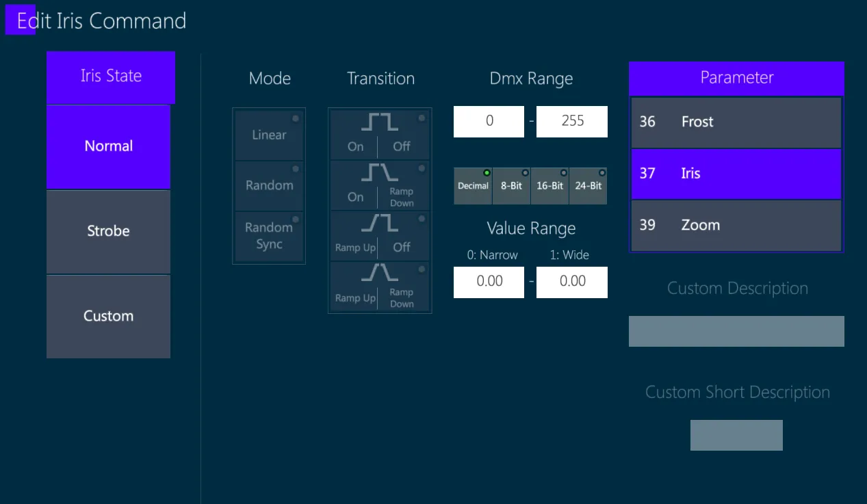Select parameter 36 Frost
Screen dimensions: 867x504
coord(736,122)
